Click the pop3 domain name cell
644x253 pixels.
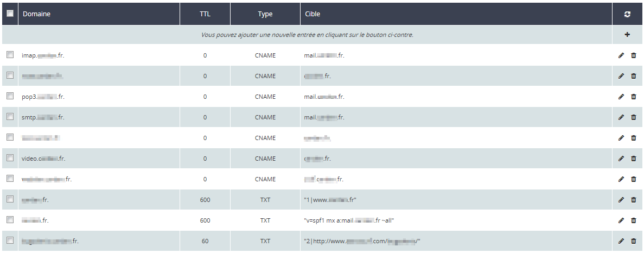43,97
